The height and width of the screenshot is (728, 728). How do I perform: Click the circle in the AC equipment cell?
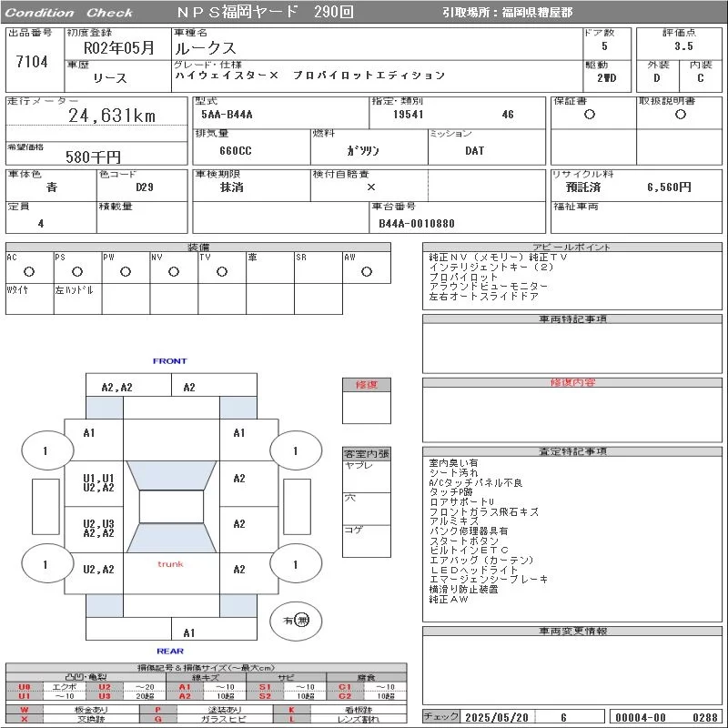tap(29, 271)
